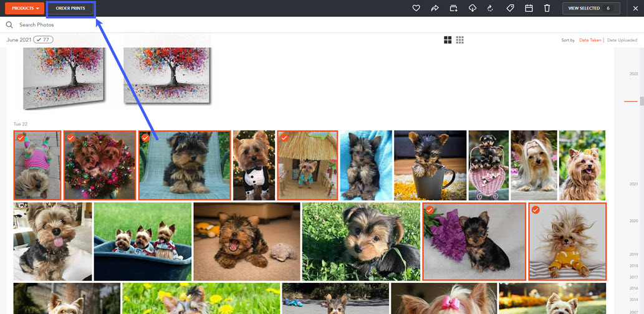Open the Products dropdown menu
The image size is (644, 314).
point(26,8)
